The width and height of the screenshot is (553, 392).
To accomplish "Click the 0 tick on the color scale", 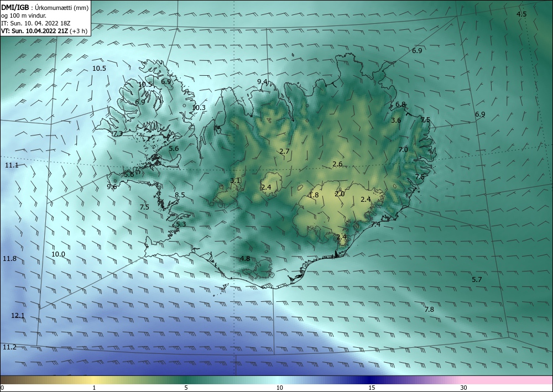I will click(x=2, y=388).
